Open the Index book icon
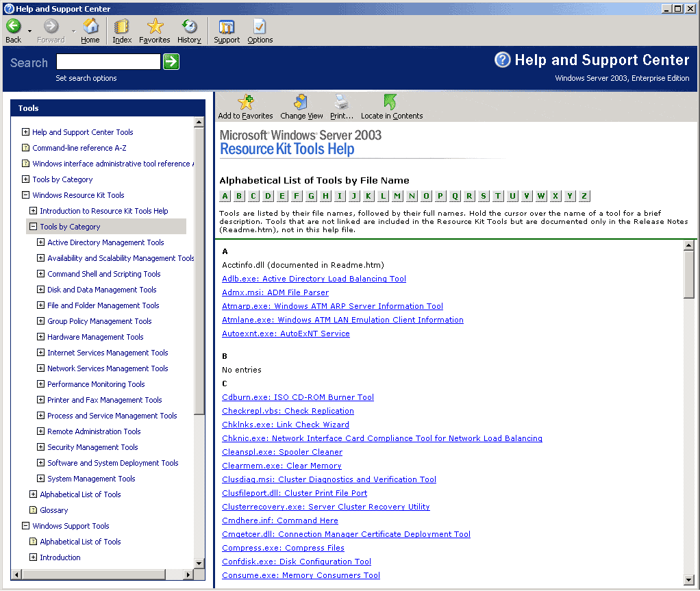 point(121,26)
